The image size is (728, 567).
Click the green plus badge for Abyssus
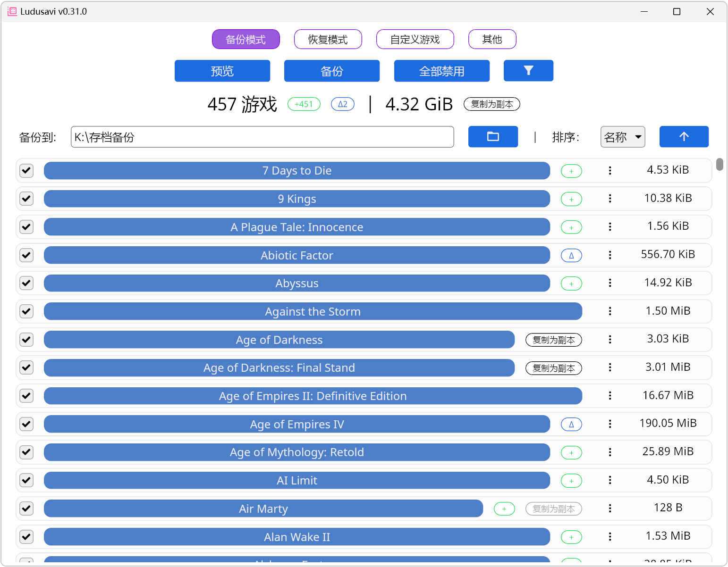click(571, 284)
